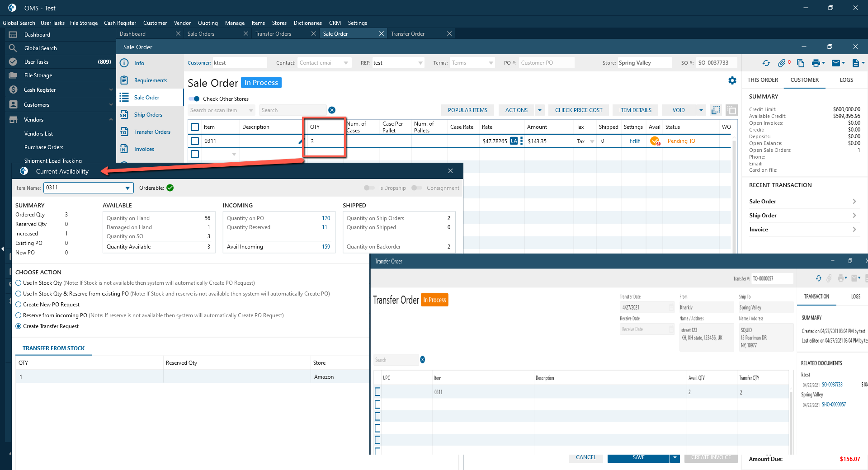Select Reserve from incoming PO option
The height and width of the screenshot is (470, 868).
click(19, 315)
